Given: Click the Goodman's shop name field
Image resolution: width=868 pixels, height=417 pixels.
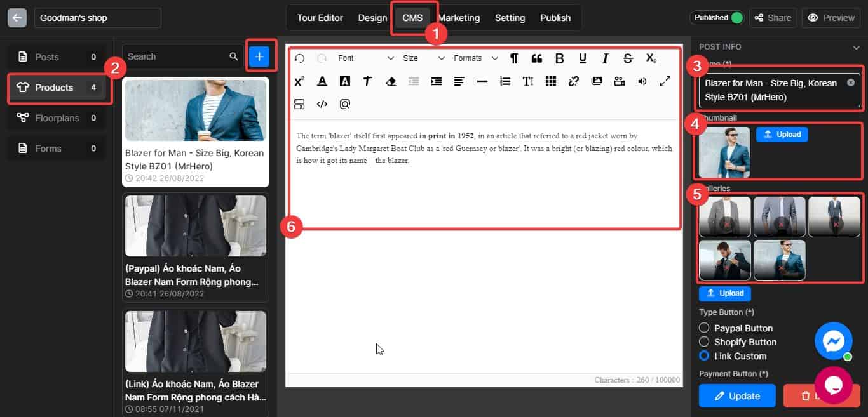Looking at the screenshot, I should pyautogui.click(x=98, y=18).
